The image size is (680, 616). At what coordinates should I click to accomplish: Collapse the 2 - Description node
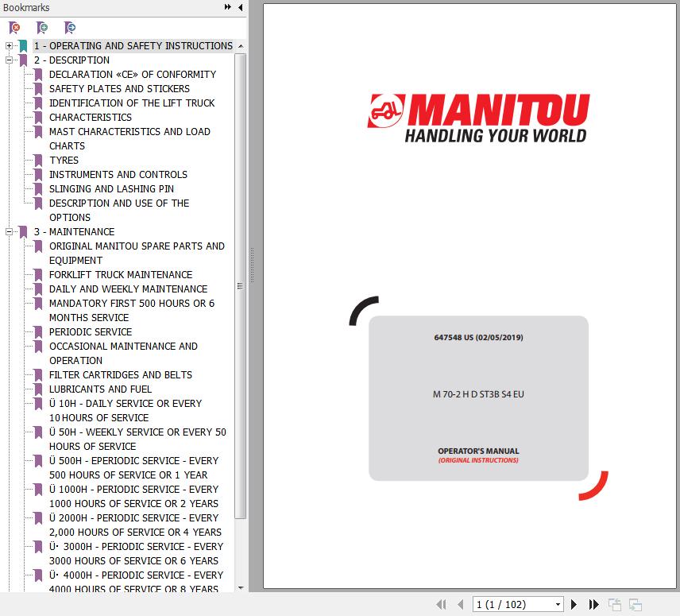[x=9, y=60]
